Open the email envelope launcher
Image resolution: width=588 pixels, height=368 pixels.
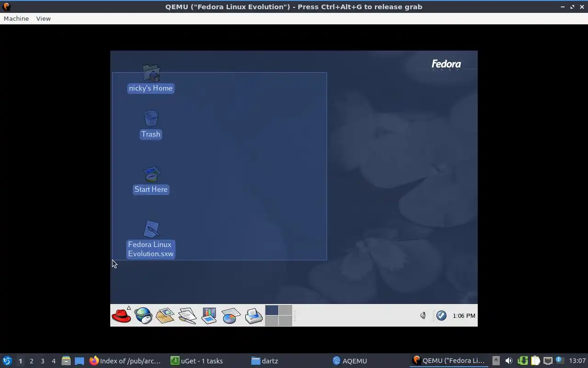165,316
